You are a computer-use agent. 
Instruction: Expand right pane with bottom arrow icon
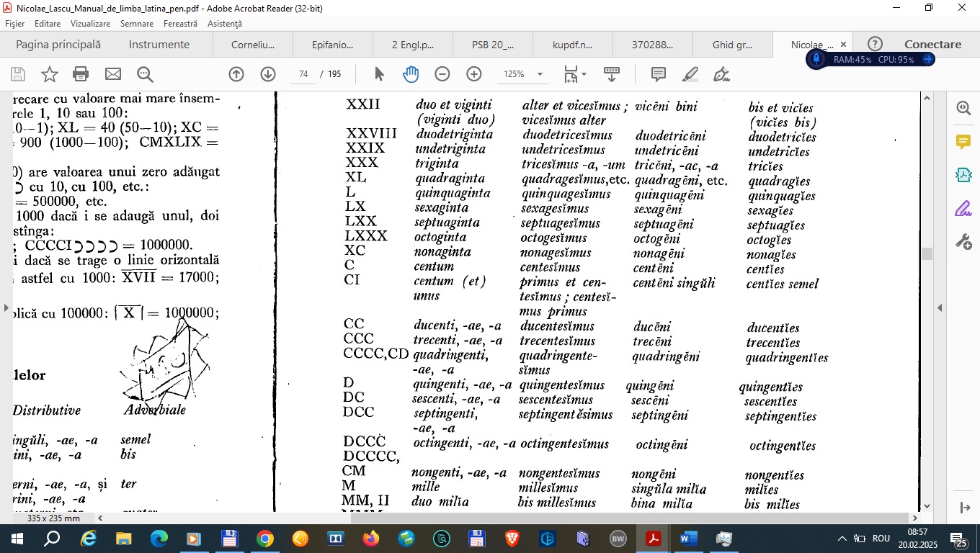click(966, 508)
